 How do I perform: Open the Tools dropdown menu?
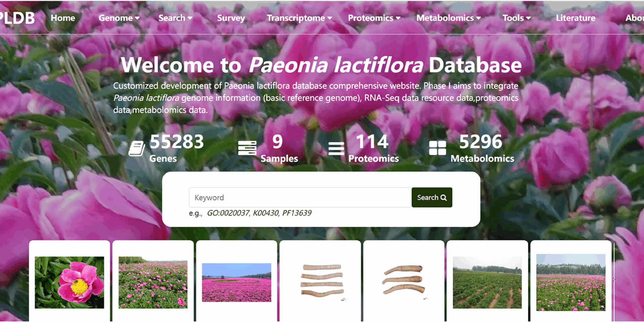point(516,18)
